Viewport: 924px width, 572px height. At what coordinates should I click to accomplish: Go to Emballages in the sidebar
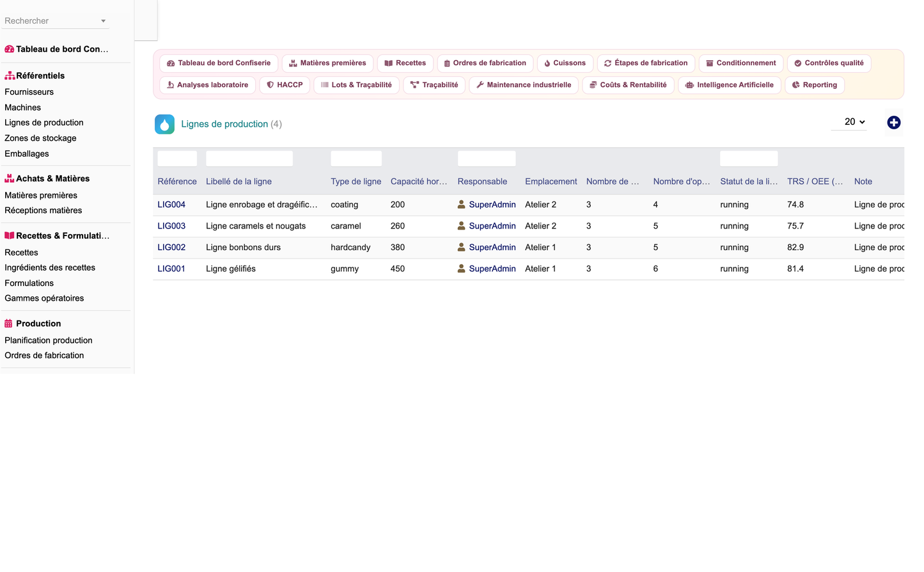click(27, 154)
